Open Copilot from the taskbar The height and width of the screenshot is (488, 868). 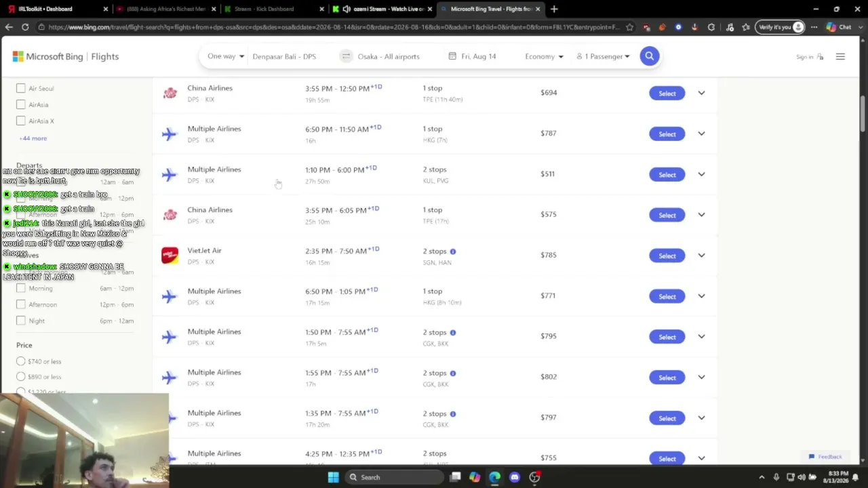point(475,477)
